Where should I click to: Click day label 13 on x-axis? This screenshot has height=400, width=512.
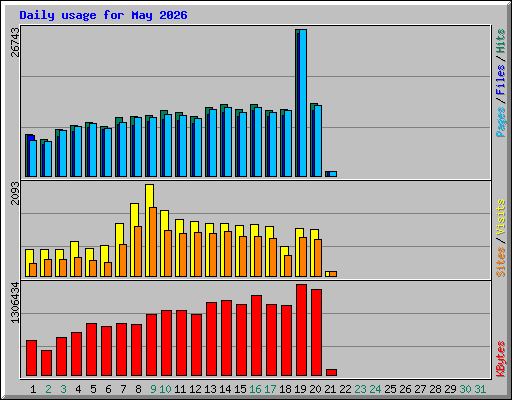[210, 389]
